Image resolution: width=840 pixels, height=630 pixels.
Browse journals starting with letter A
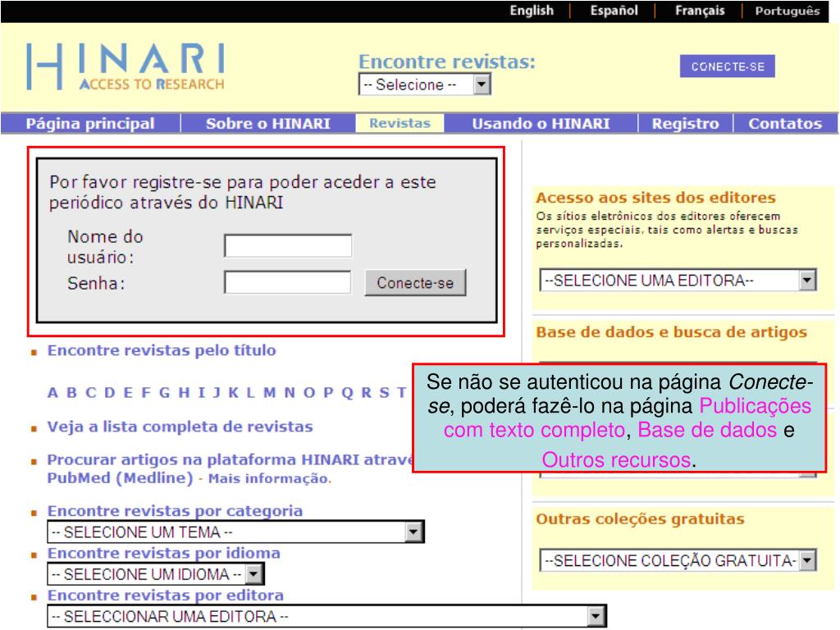52,393
